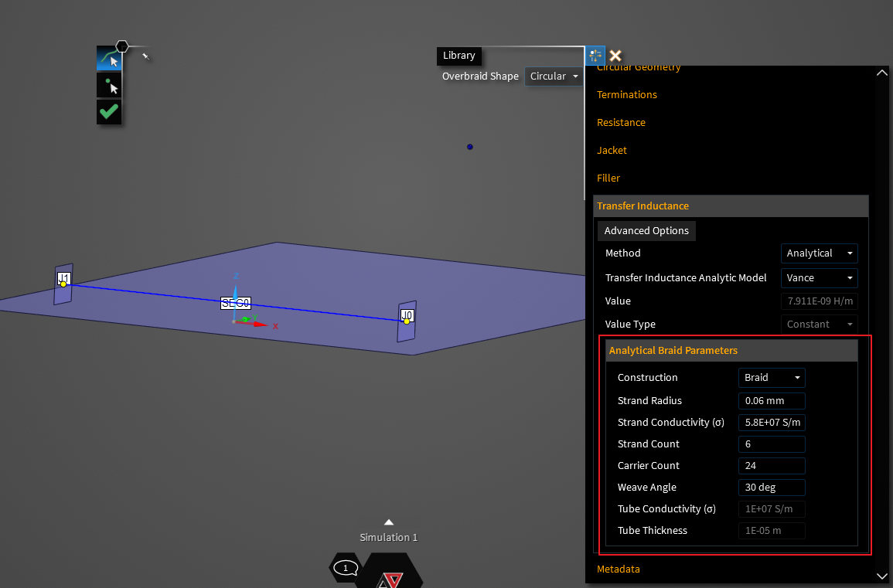
Task: Activate the point selection tool icon
Action: 109,86
